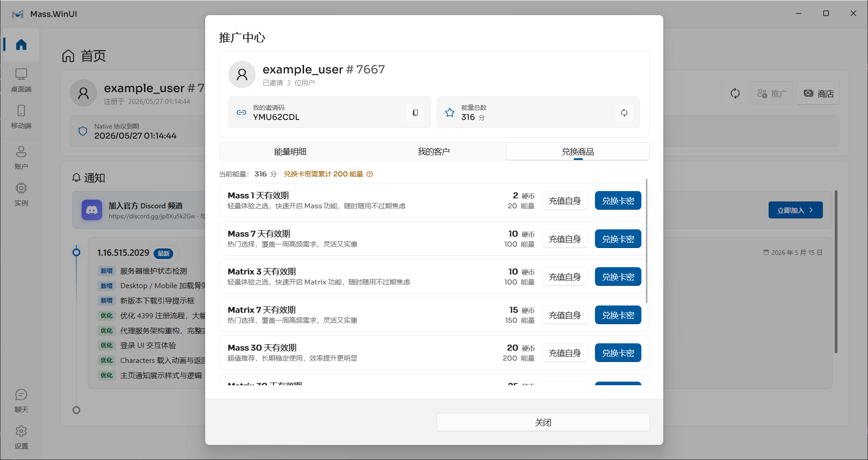
Task: Click the 新版本下载引导提示框 changelog entry
Action: (x=157, y=300)
